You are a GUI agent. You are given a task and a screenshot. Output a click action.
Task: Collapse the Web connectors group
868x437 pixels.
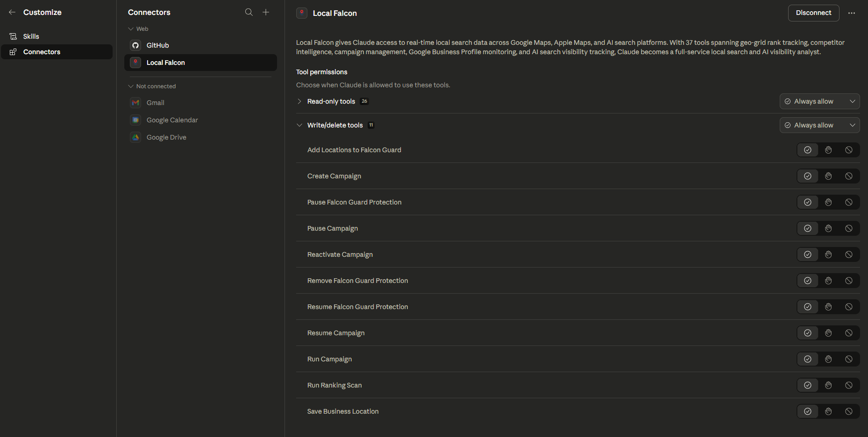tap(131, 29)
